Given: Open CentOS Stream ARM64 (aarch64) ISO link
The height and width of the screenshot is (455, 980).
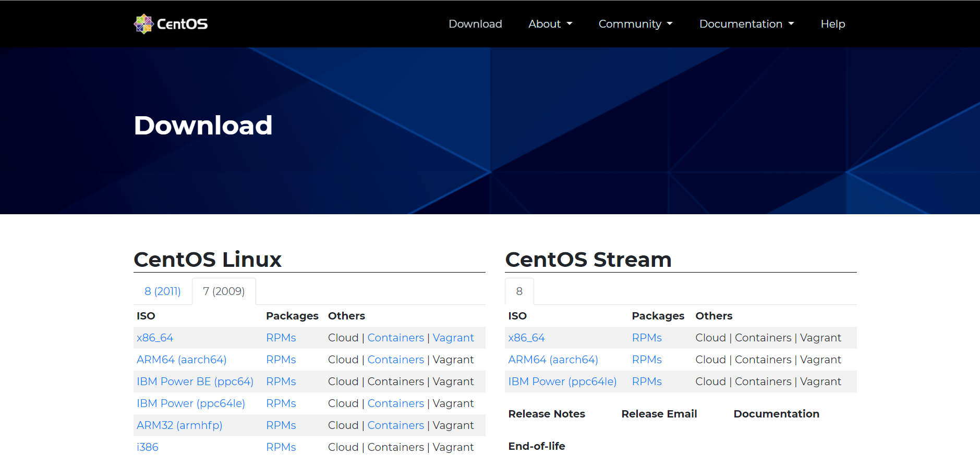Looking at the screenshot, I should [553, 360].
